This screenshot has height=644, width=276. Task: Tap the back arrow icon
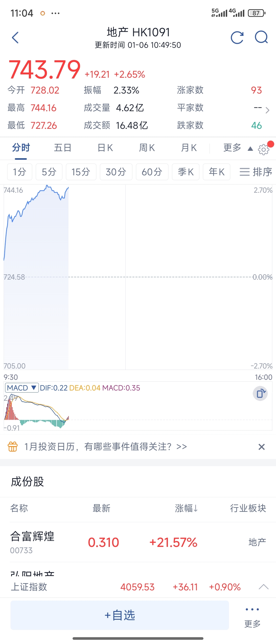tap(16, 38)
